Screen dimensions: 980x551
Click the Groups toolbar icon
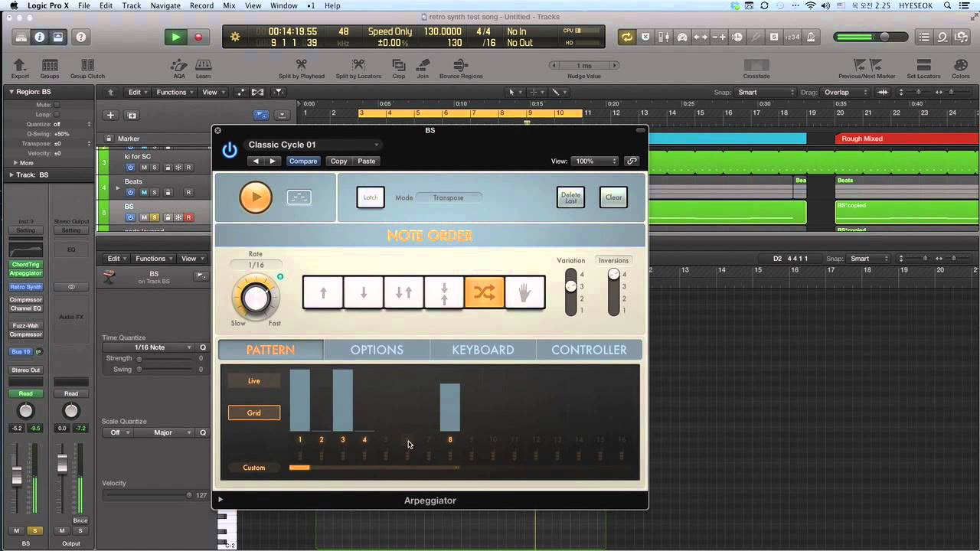[x=50, y=68]
